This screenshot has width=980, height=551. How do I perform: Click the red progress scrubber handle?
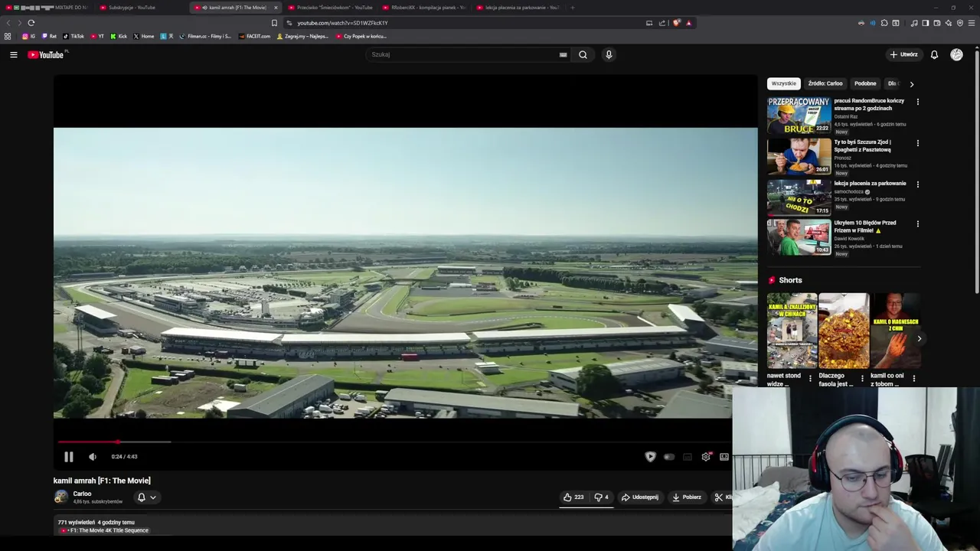click(x=118, y=442)
